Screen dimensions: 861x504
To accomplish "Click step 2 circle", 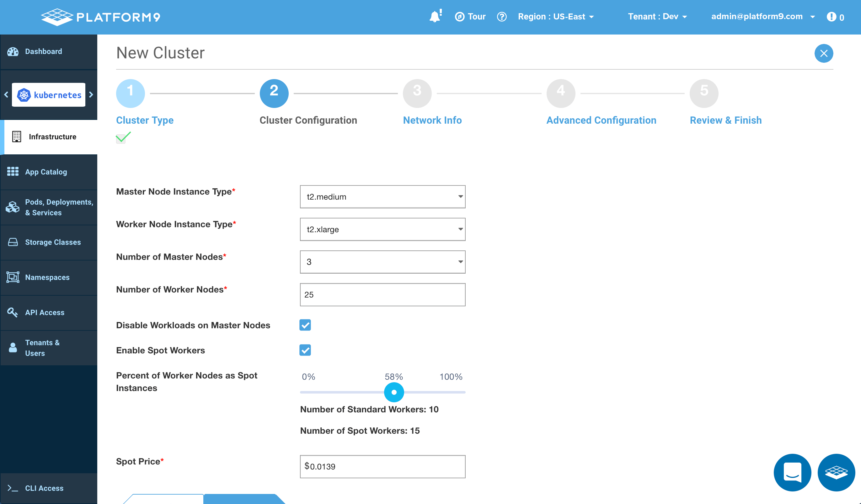I will tap(274, 93).
